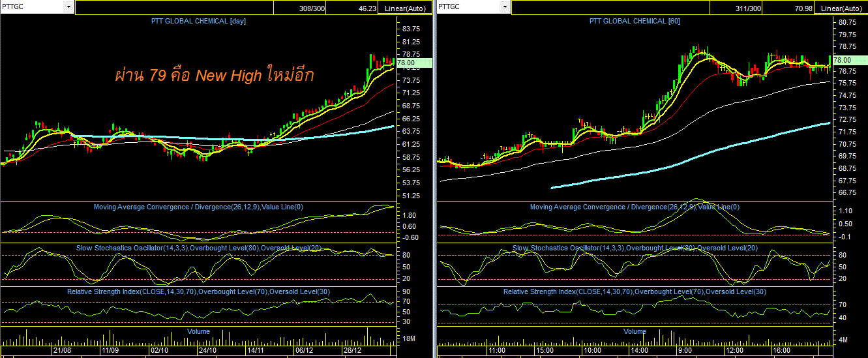Image resolution: width=868 pixels, height=358 pixels.
Task: Click the 28/12 date on day chart axis
Action: click(x=352, y=350)
